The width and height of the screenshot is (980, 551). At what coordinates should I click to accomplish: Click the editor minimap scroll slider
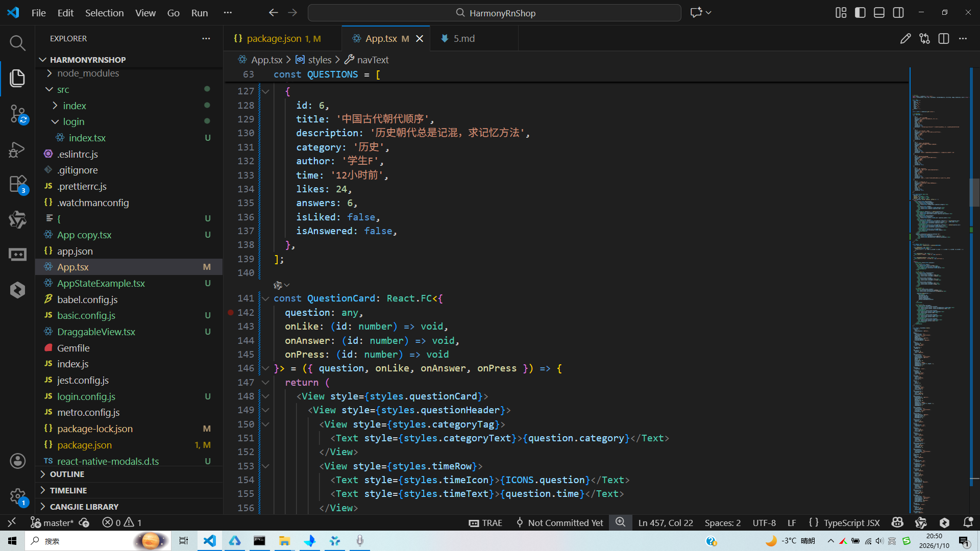click(x=974, y=192)
